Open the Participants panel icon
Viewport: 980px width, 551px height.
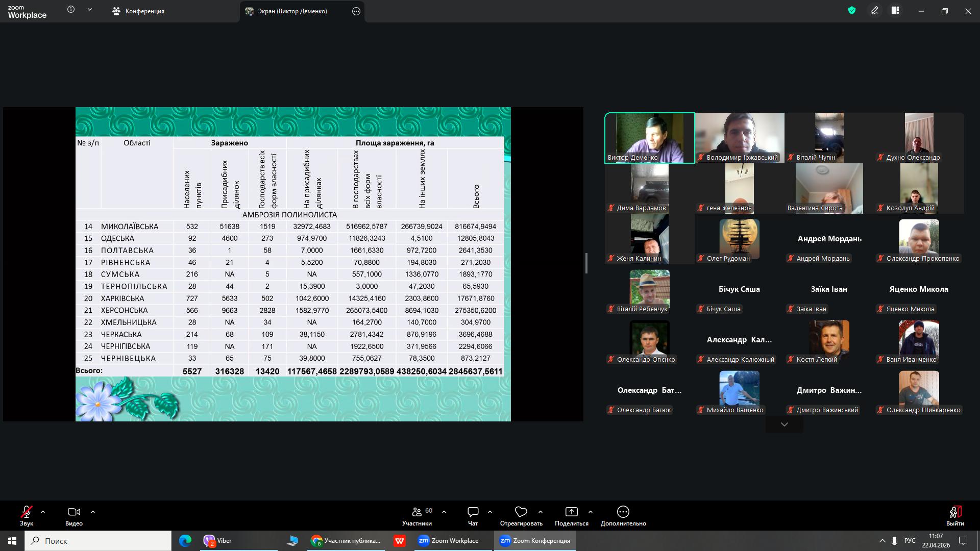[417, 512]
